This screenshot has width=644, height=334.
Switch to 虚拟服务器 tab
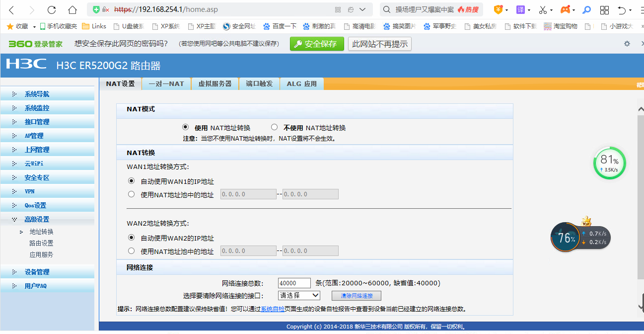click(215, 84)
